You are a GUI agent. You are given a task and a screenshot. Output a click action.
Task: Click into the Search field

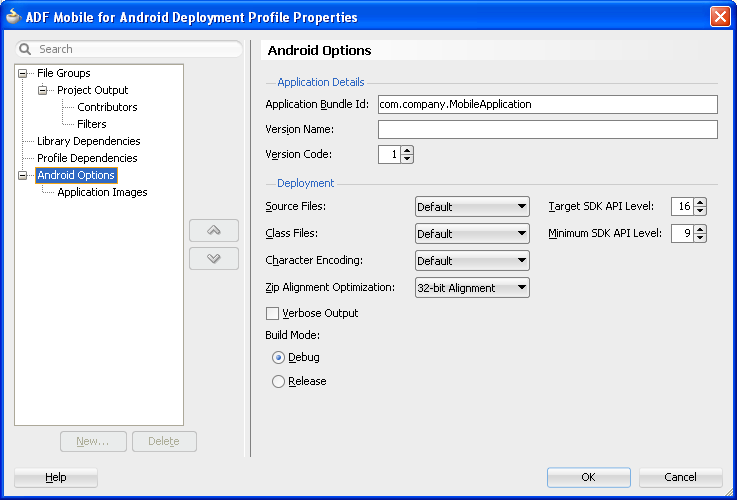[129, 49]
